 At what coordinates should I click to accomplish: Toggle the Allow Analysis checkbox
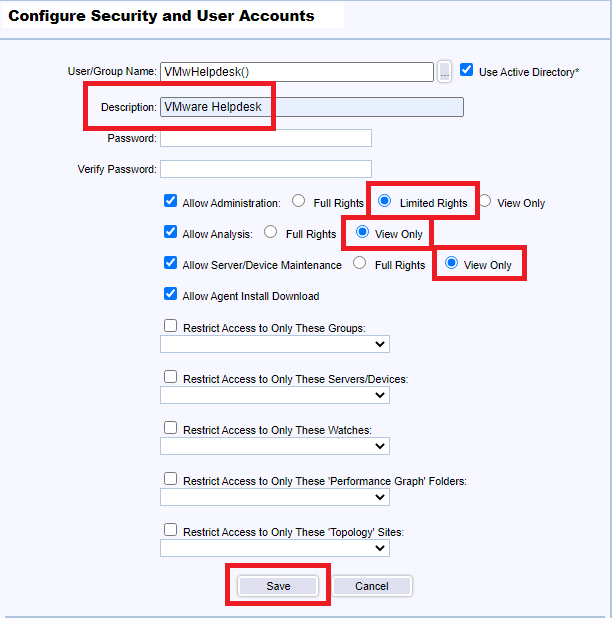[x=171, y=233]
